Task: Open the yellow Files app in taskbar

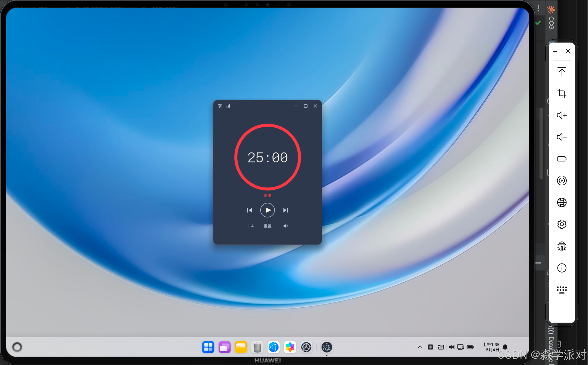Action: coord(241,347)
